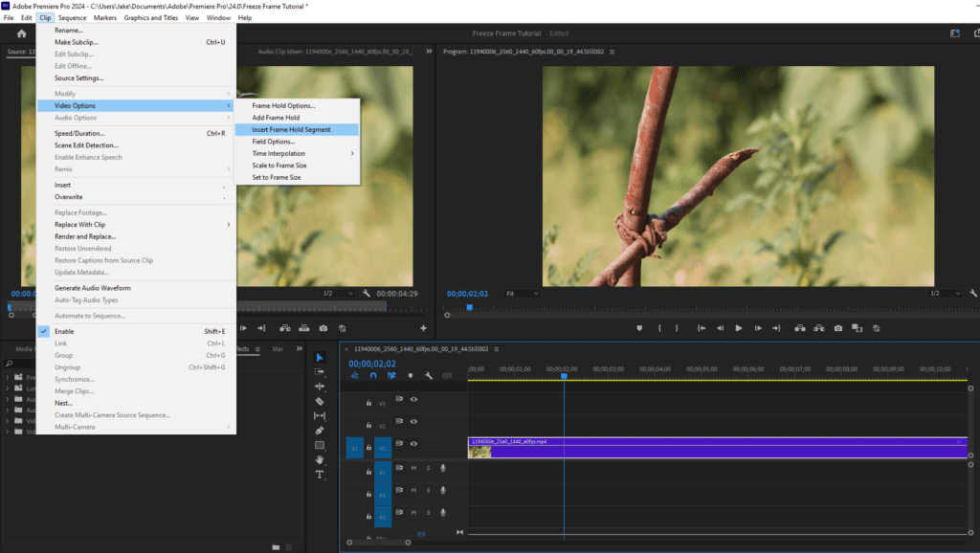Choose Insert Frame Hold Segment
980x553 pixels.
[291, 129]
